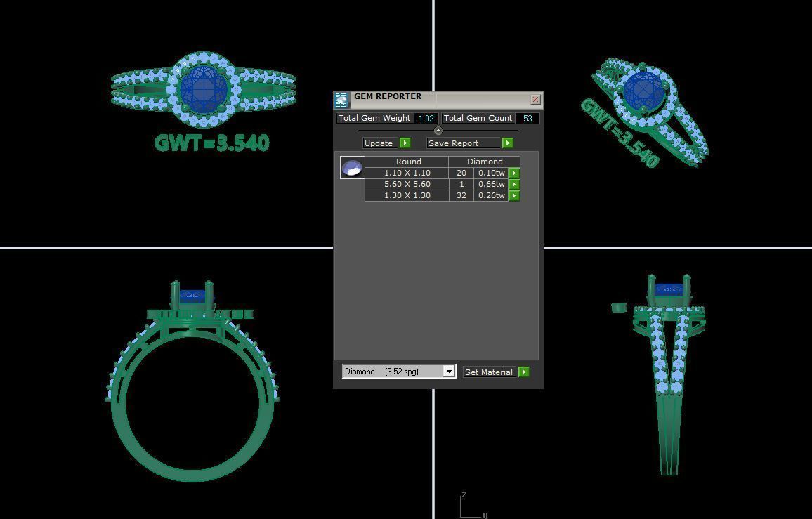The width and height of the screenshot is (812, 519).
Task: Select the 1.10 X 1.10 size cell
Action: tap(407, 173)
